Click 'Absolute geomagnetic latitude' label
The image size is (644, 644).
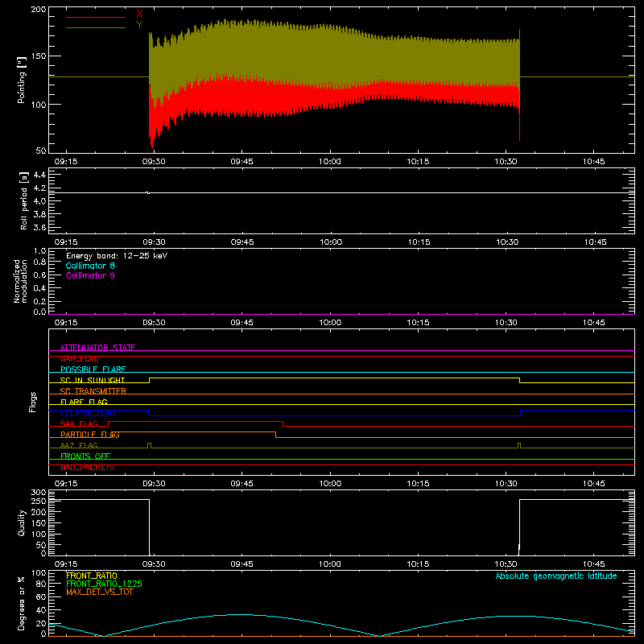(x=556, y=576)
